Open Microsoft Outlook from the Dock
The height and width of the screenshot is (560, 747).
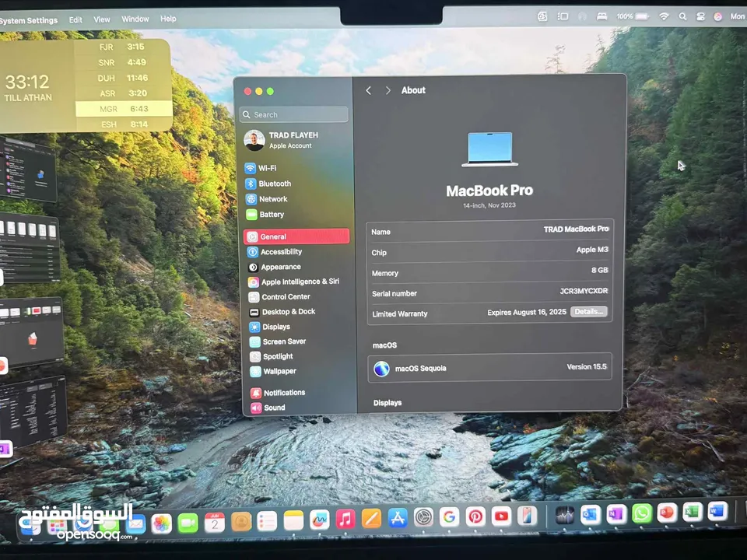[x=591, y=514]
